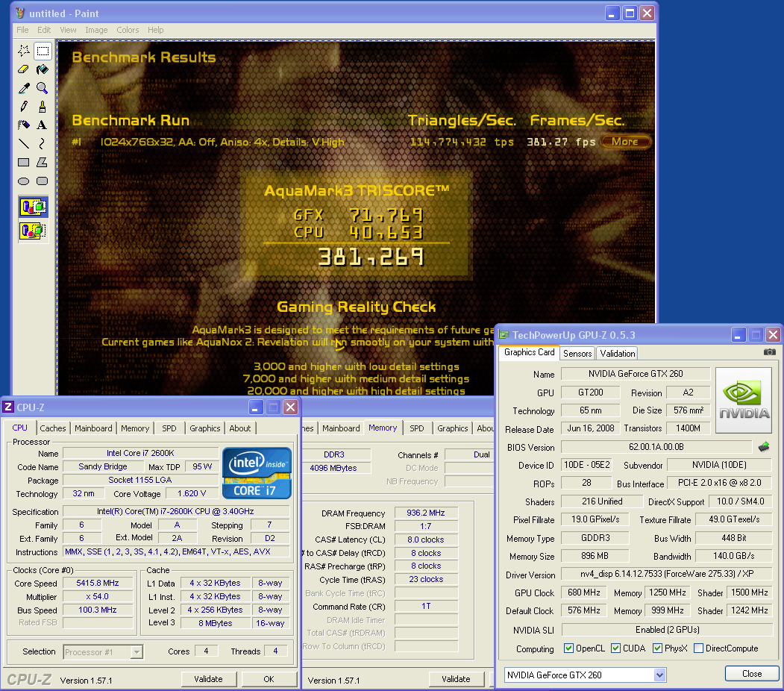
Task: Open Graphics tab in the rear CPU-Z window
Action: (453, 428)
